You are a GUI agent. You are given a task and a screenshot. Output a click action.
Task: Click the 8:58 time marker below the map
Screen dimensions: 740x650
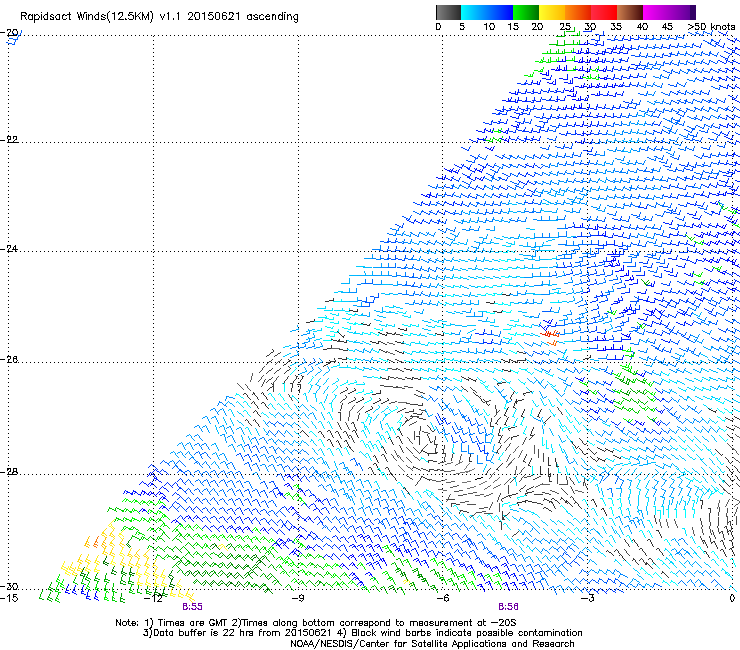coord(508,607)
